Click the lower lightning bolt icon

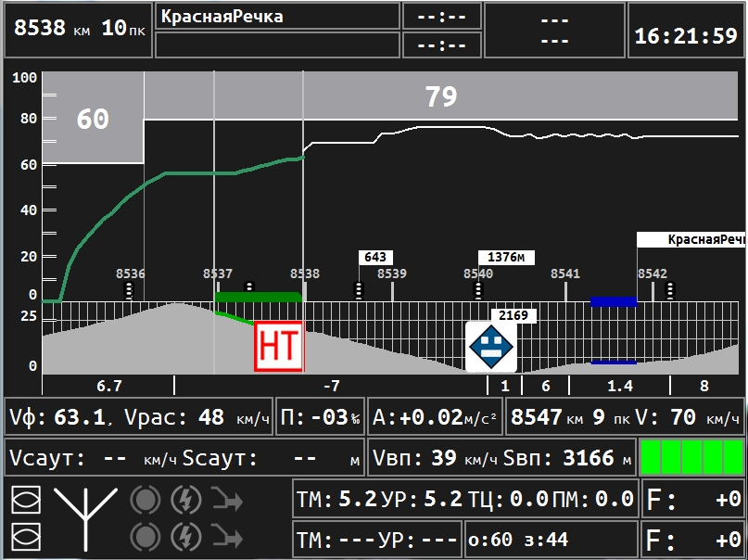click(186, 536)
